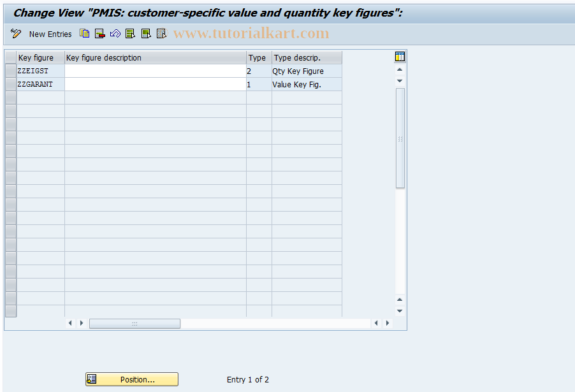575x392 pixels.
Task: Click the Deselect All icon
Action: pyautogui.click(x=161, y=34)
